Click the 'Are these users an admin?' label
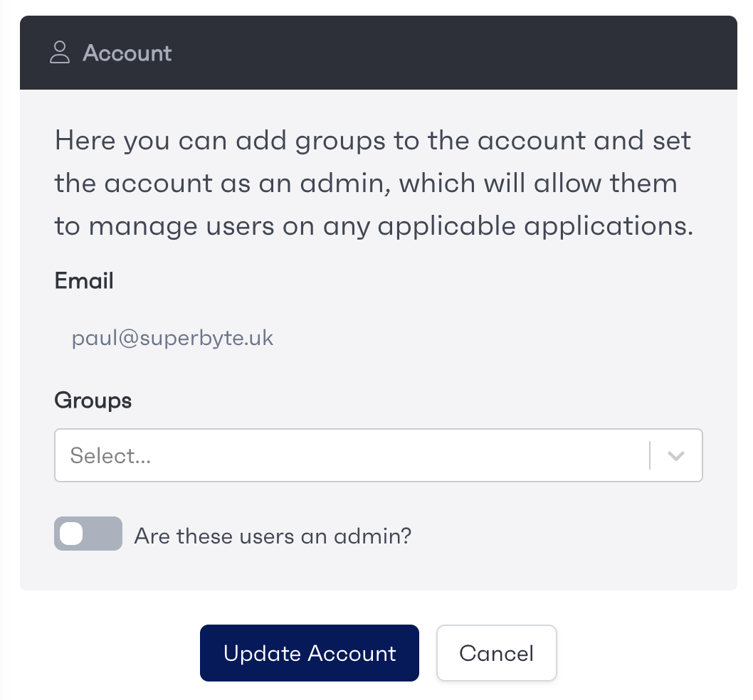753x700 pixels. 273,536
